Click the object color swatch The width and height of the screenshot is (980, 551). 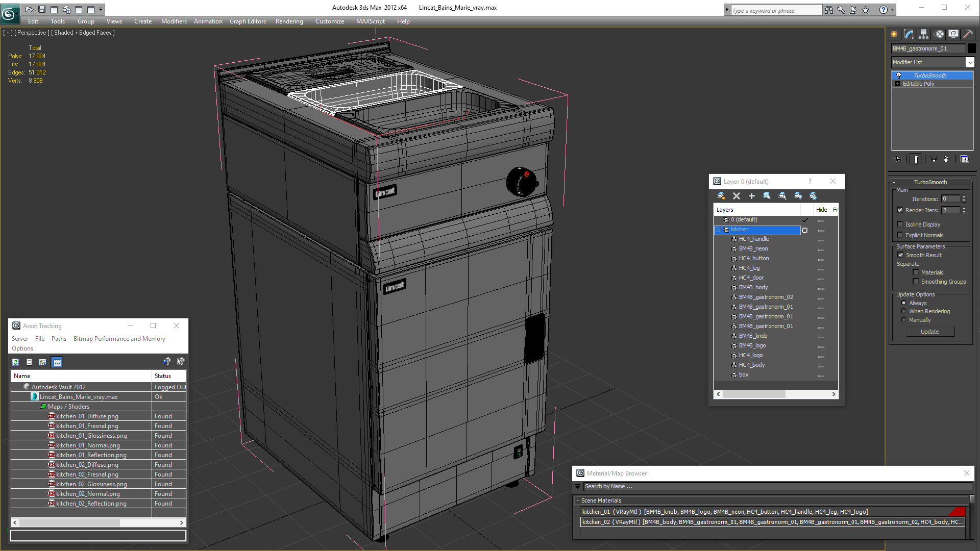(971, 48)
